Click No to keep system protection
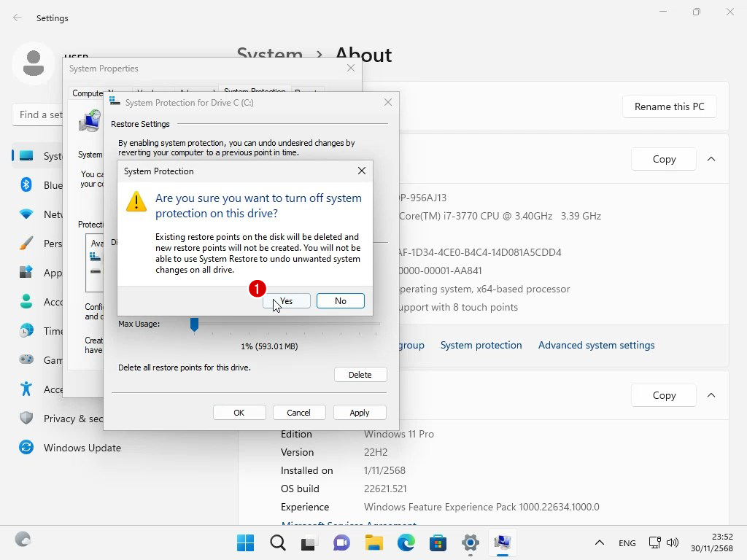This screenshot has width=747, height=560. (340, 301)
